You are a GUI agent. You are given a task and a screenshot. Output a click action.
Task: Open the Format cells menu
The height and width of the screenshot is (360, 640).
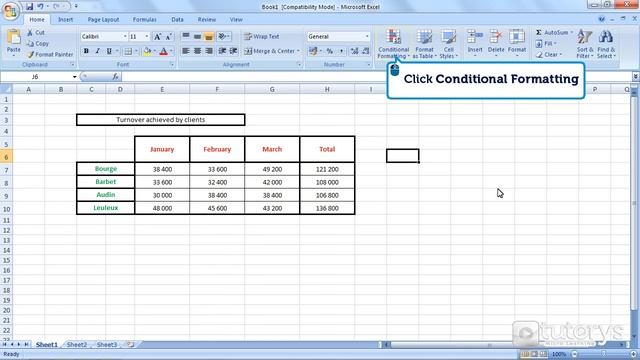(517, 42)
